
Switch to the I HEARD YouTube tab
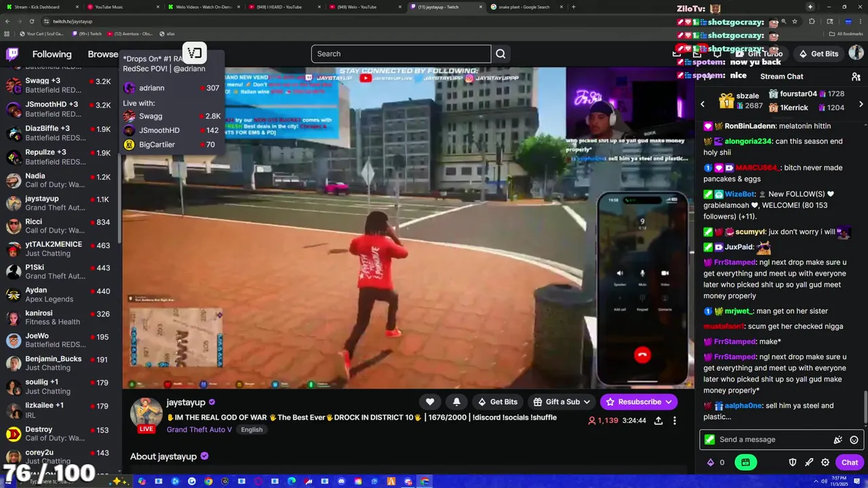tap(283, 7)
